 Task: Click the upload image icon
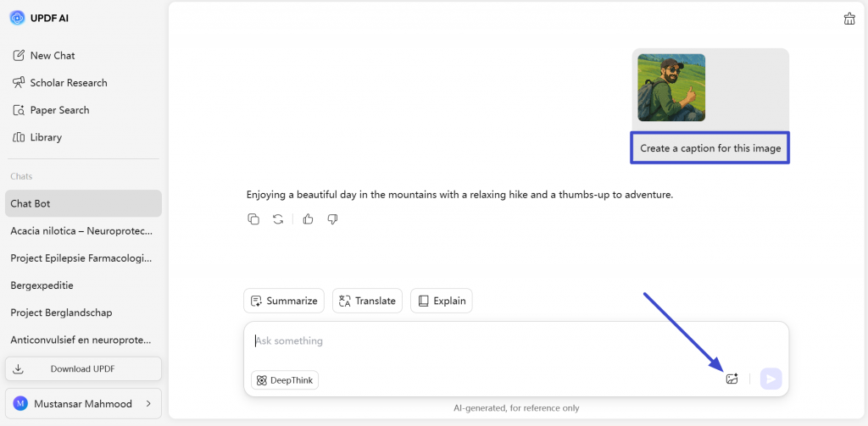coord(732,379)
